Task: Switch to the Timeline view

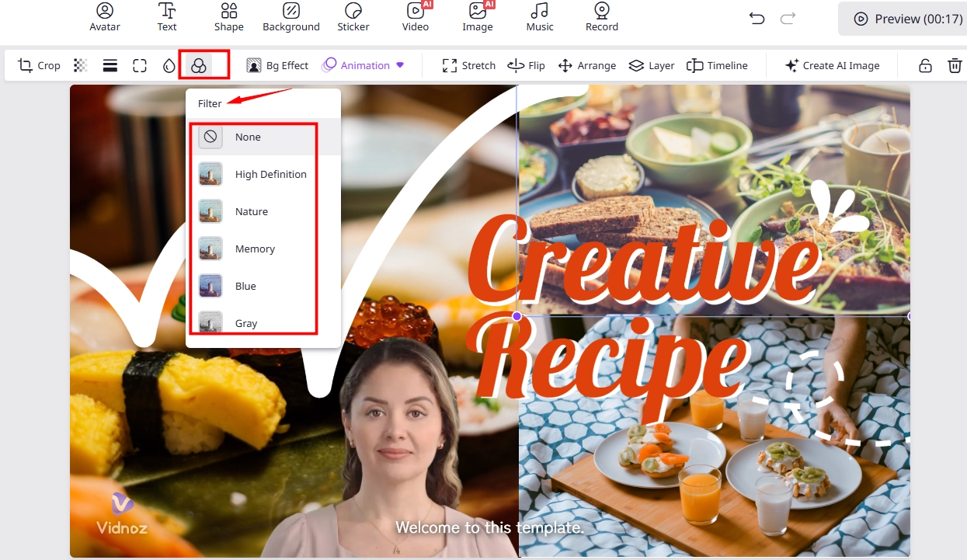Action: 717,65
